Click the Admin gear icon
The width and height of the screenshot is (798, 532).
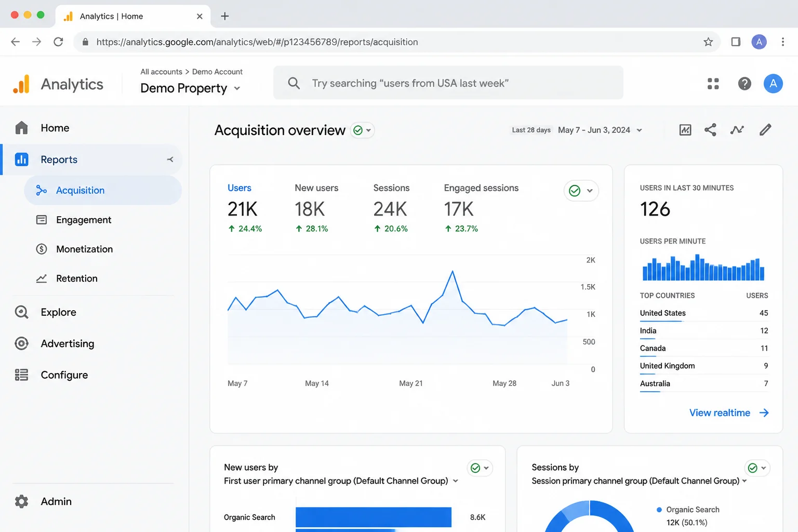[21, 501]
